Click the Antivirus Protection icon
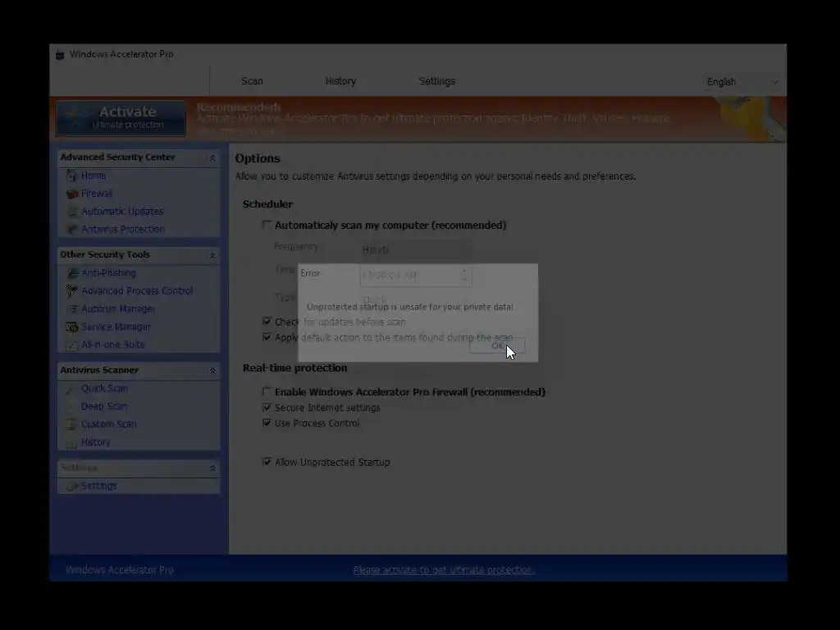This screenshot has height=630, width=840. point(72,230)
